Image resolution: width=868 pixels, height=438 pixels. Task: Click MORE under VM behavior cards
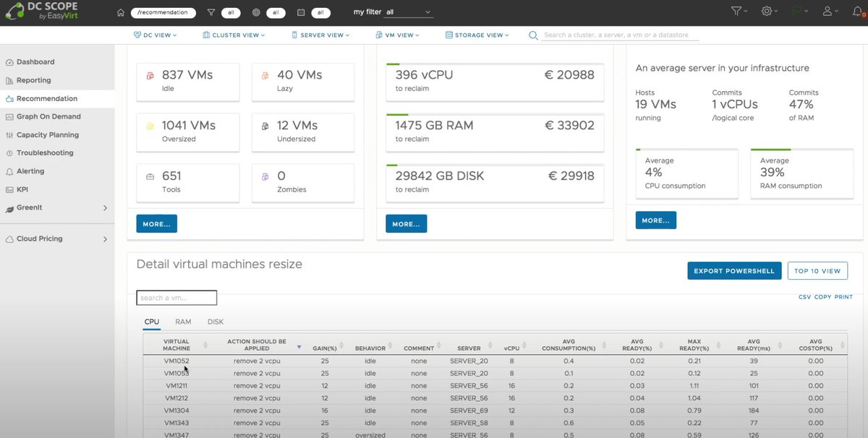pyautogui.click(x=156, y=224)
